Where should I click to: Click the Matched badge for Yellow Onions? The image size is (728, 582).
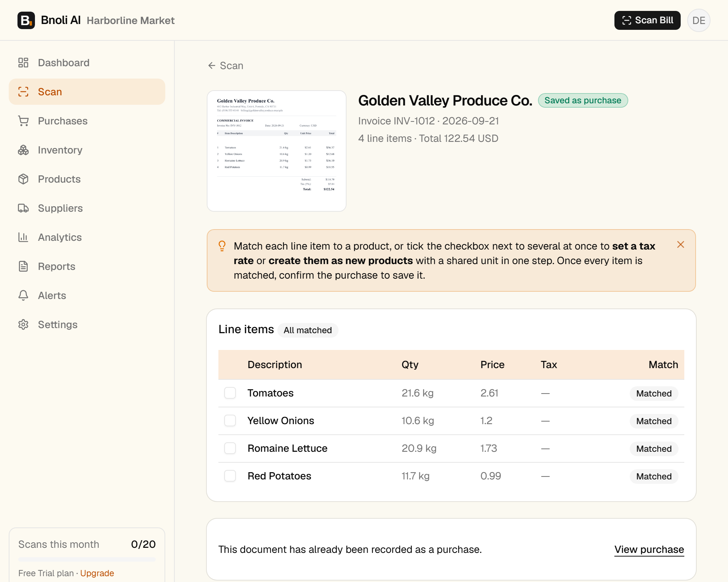654,421
